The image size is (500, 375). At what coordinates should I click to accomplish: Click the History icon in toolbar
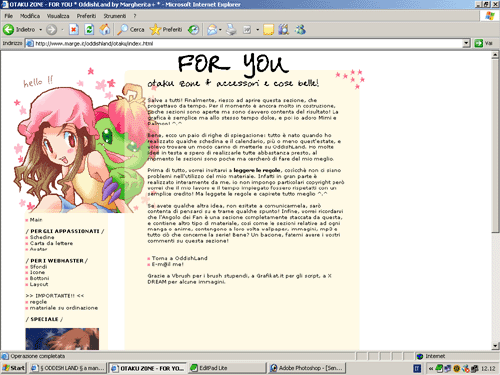tap(193, 30)
